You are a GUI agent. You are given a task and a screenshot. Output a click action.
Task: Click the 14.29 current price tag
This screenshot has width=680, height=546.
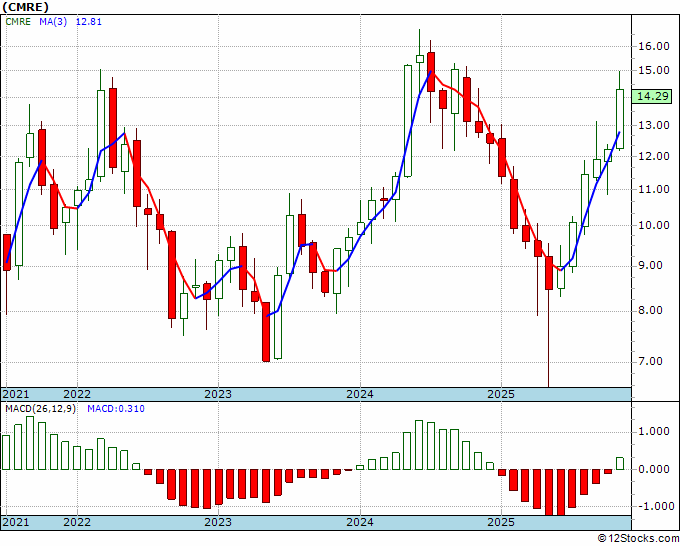click(x=654, y=96)
